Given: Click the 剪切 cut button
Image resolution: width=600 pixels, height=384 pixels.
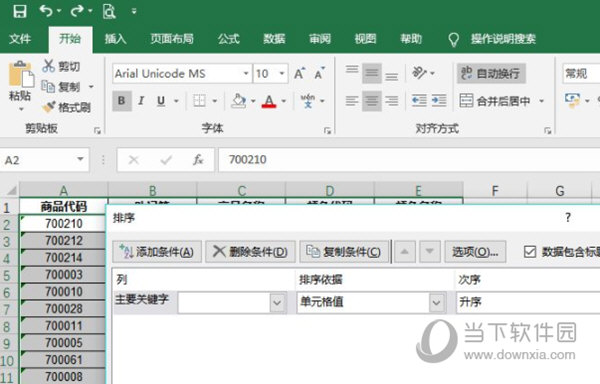Looking at the screenshot, I should pos(61,66).
